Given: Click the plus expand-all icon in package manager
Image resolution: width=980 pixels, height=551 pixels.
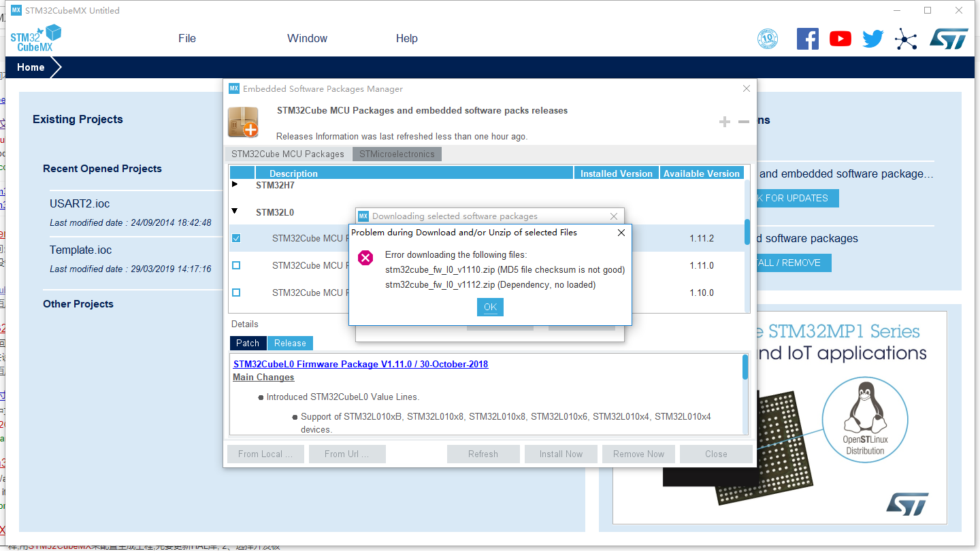Looking at the screenshot, I should [x=725, y=122].
